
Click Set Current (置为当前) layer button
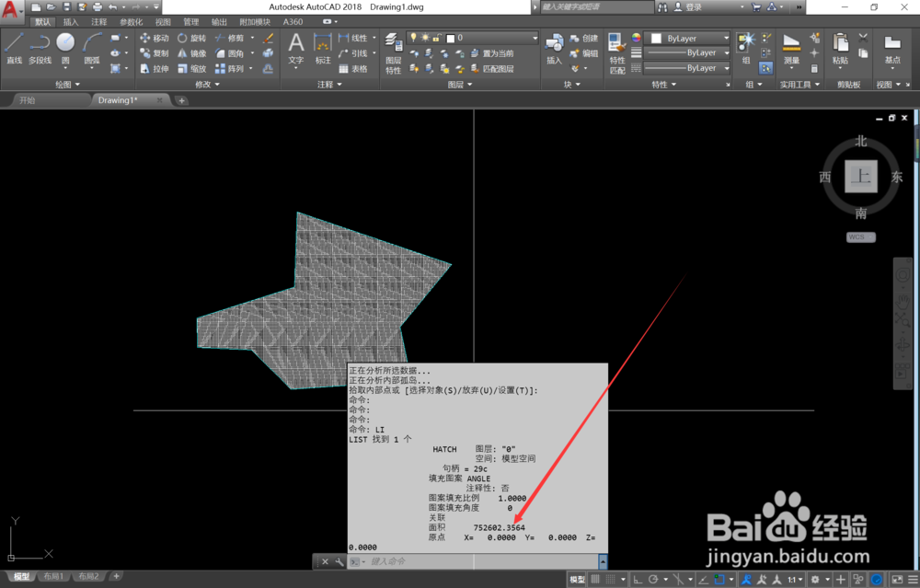pos(492,53)
